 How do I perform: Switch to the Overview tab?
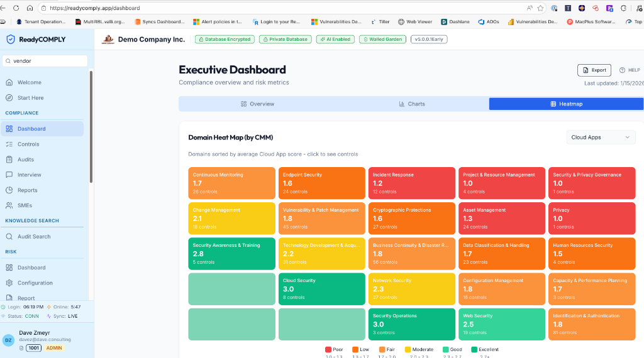tap(257, 104)
